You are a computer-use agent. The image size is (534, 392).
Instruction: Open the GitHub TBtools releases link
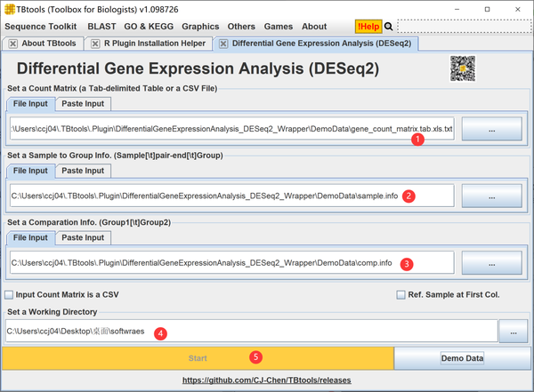pos(267,380)
